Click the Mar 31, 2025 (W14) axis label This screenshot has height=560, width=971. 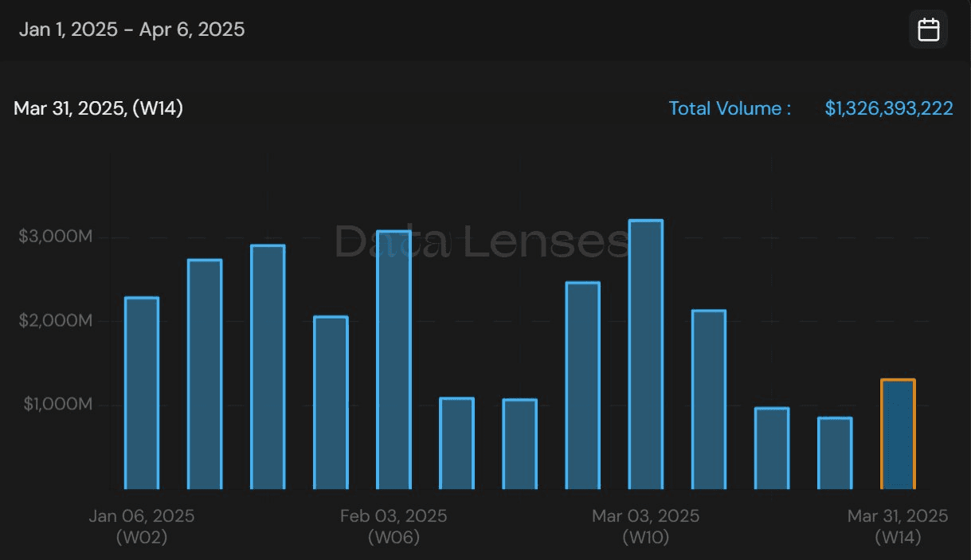pos(898,527)
